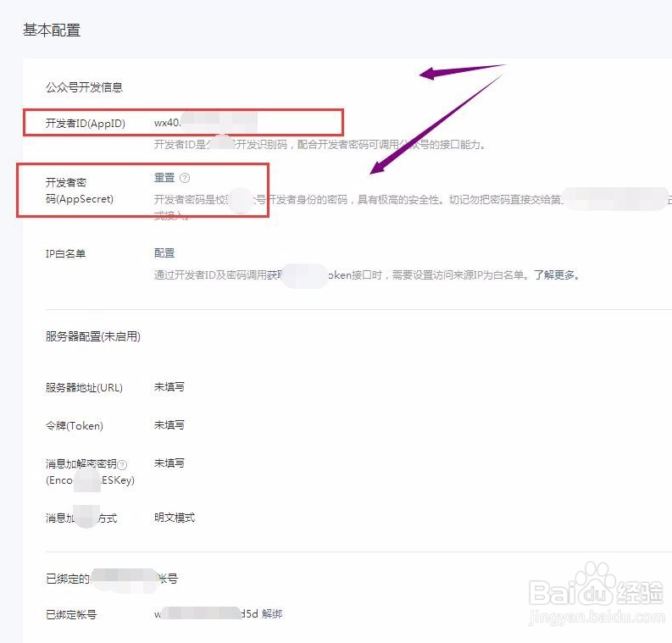Click the 开发者密码(AppSecret) label
The width and height of the screenshot is (672, 643).
click(80, 191)
